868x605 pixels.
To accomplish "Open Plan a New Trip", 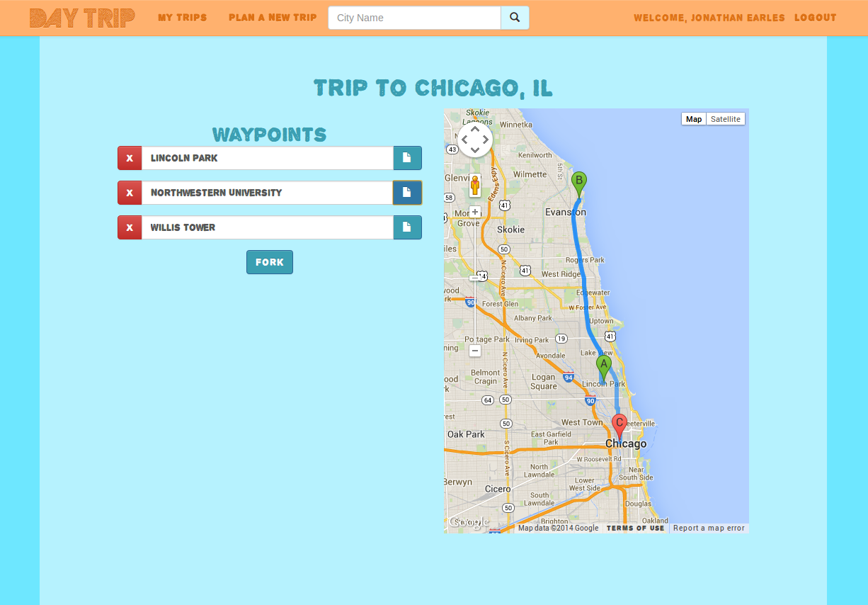I will click(273, 18).
